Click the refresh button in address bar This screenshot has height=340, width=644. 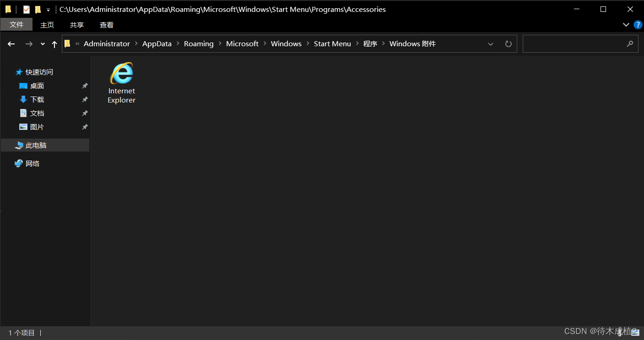click(x=508, y=44)
